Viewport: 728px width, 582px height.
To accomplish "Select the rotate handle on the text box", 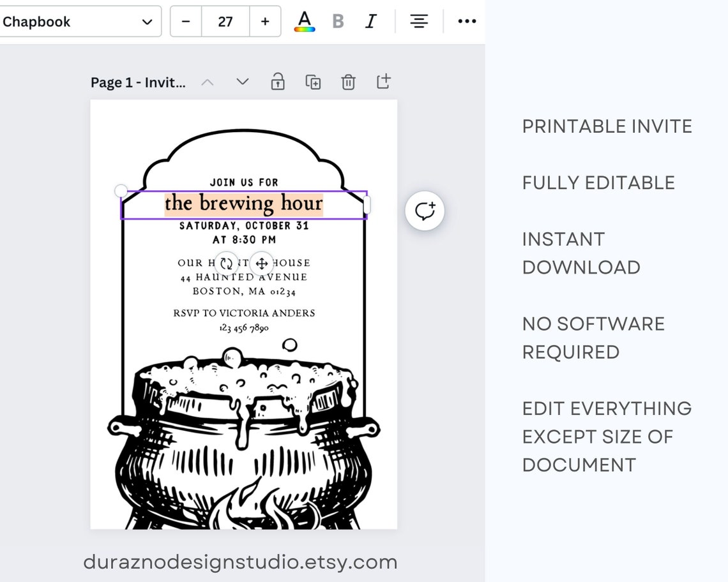I will 225,262.
